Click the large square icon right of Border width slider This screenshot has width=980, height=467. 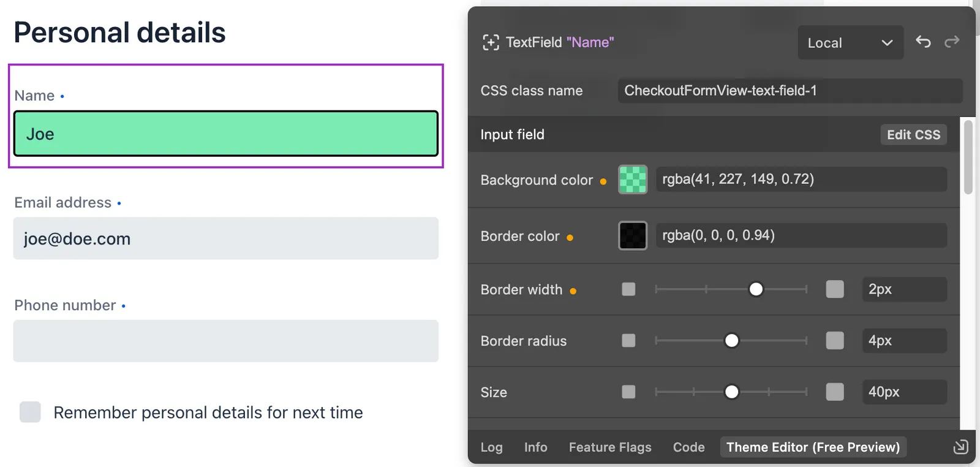pyautogui.click(x=834, y=289)
